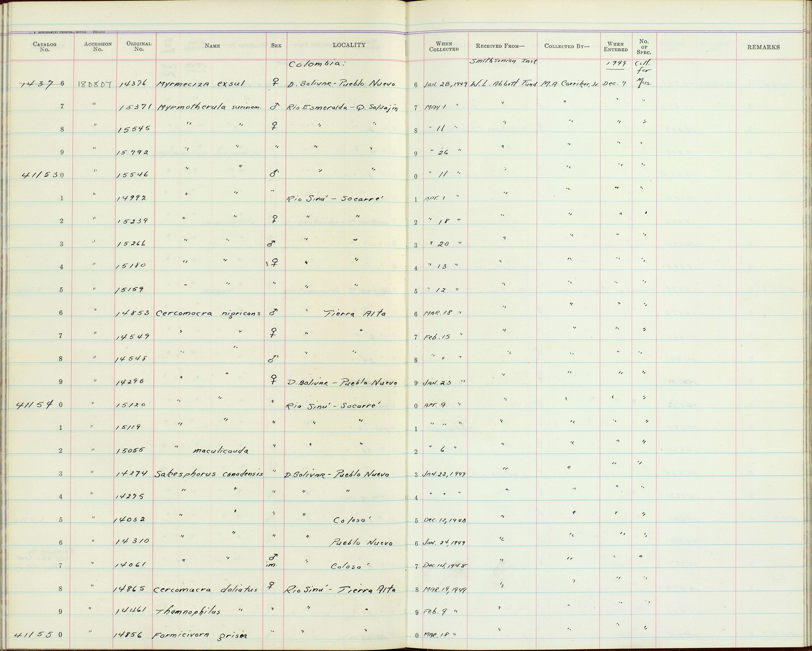Click original number '15371'
Image resolution: width=812 pixels, height=651 pixels.
(x=136, y=108)
